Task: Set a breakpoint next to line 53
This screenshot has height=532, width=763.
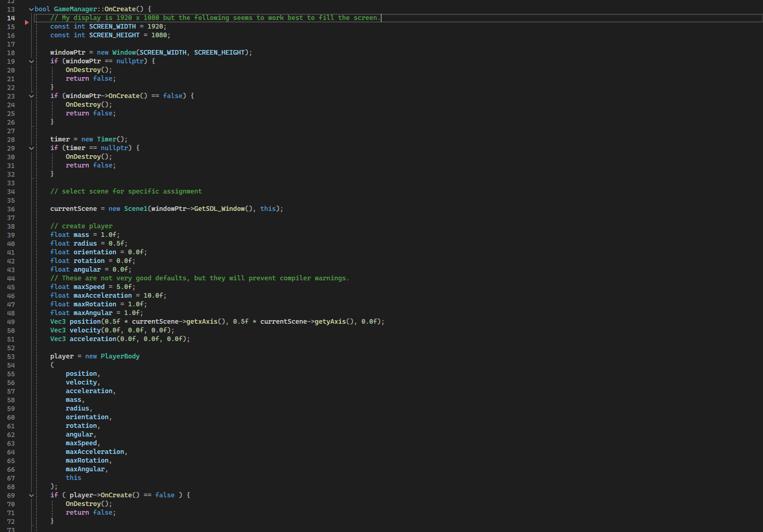Action: coord(26,356)
